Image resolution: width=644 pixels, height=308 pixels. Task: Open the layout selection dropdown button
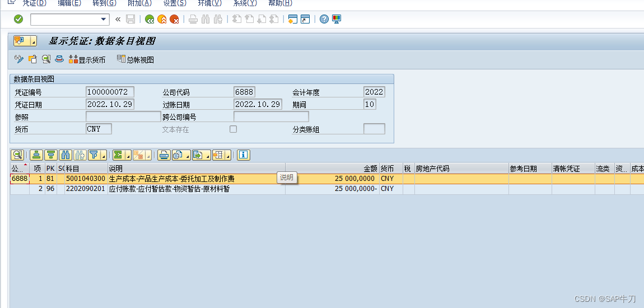click(221, 155)
